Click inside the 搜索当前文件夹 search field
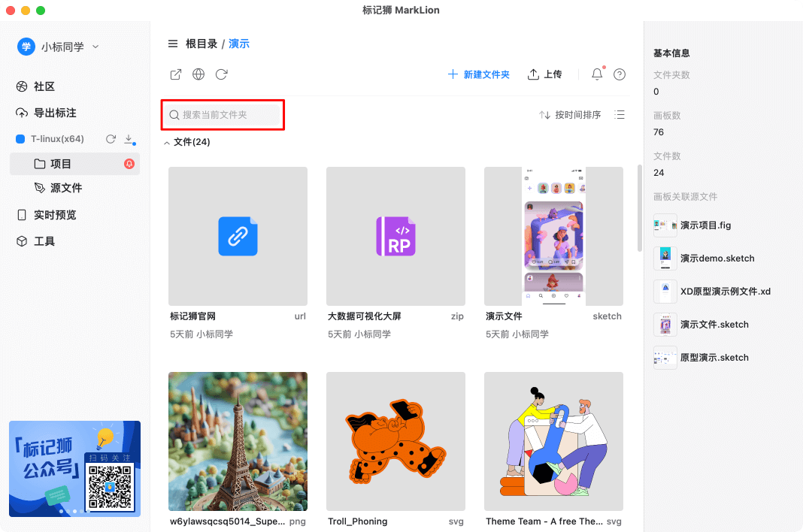The width and height of the screenshot is (803, 532). pyautogui.click(x=223, y=114)
